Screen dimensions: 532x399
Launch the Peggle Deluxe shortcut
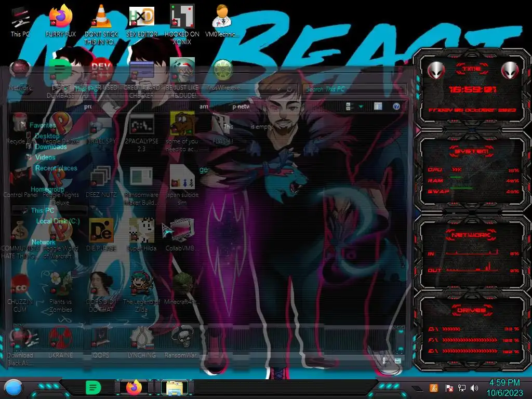pos(60,129)
